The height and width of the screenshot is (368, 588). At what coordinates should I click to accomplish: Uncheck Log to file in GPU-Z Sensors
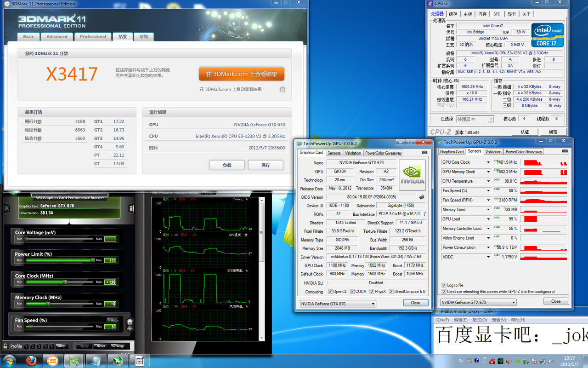[444, 285]
